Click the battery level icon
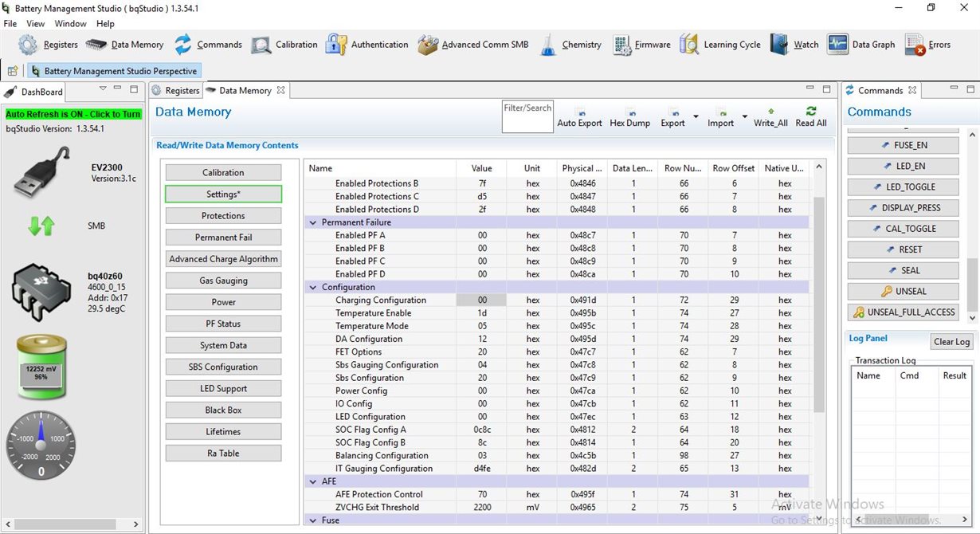The image size is (980, 534). [x=41, y=367]
